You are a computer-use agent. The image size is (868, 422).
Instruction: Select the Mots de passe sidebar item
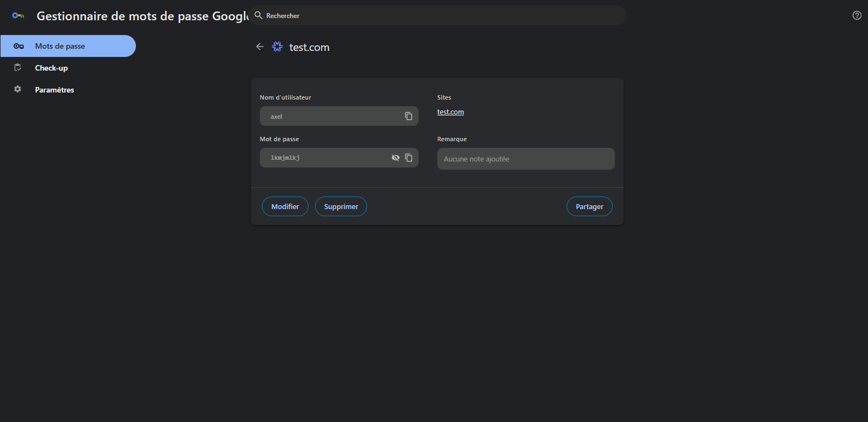click(x=68, y=46)
